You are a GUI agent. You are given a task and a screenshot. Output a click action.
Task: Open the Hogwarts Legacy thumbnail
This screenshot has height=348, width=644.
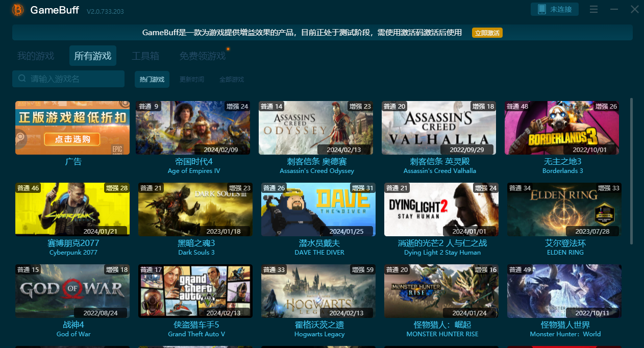pyautogui.click(x=318, y=291)
